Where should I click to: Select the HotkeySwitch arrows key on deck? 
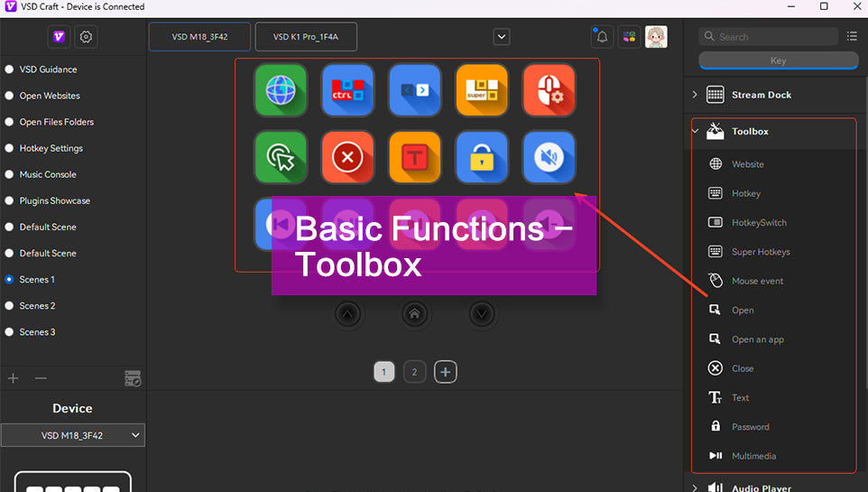click(415, 90)
